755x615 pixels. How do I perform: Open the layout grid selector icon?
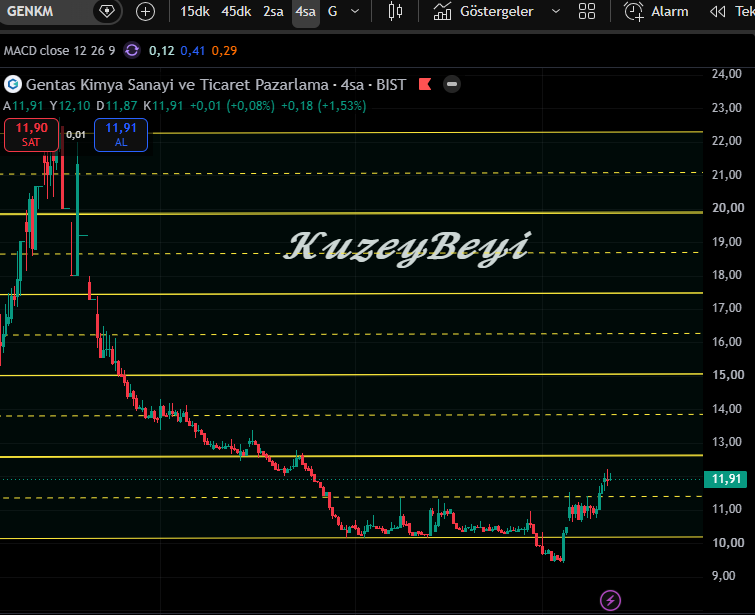tap(587, 11)
